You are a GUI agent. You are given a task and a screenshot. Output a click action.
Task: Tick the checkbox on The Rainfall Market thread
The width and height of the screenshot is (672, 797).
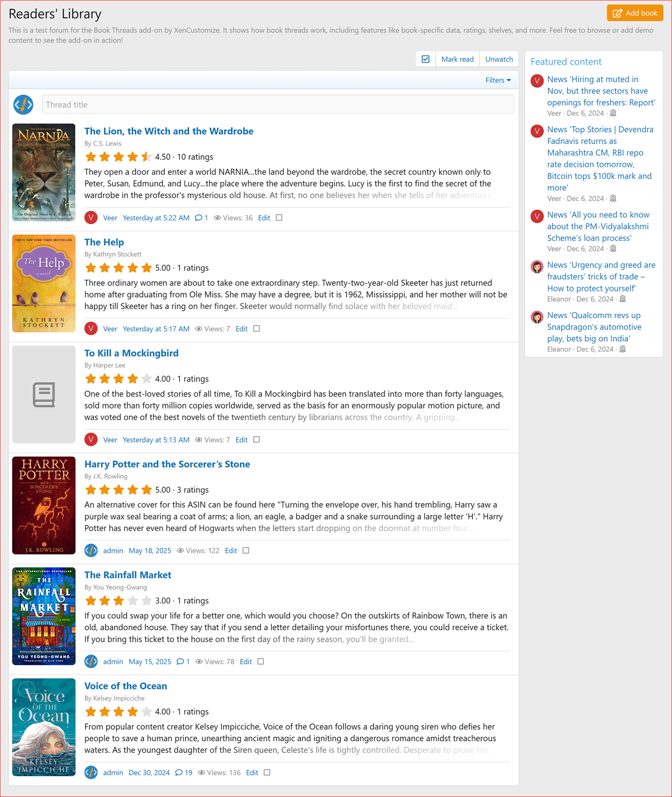click(x=261, y=661)
